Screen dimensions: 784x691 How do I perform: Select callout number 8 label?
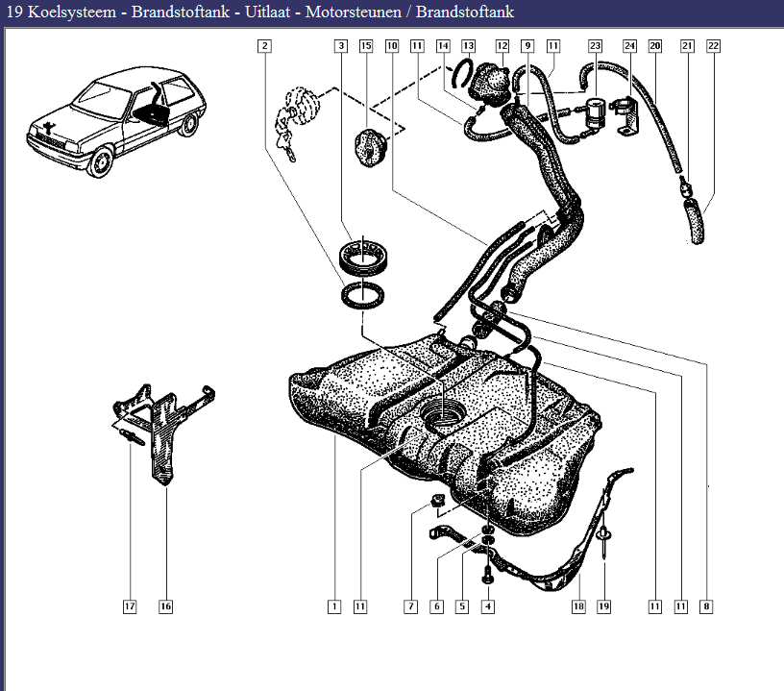(x=706, y=606)
